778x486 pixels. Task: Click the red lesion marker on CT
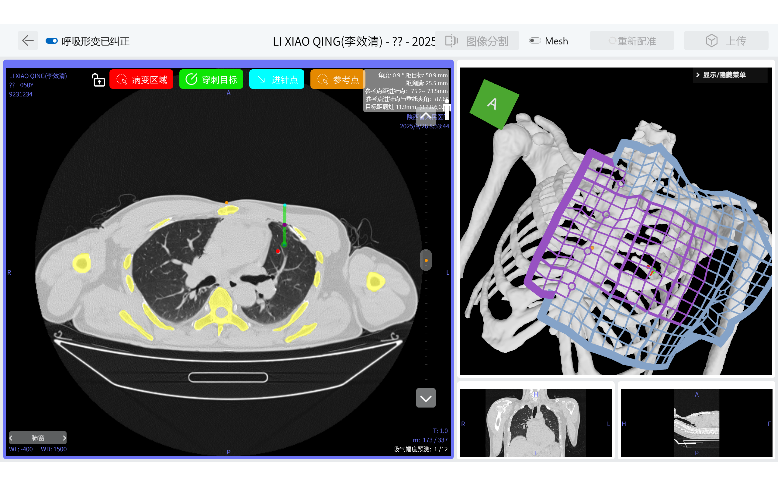click(278, 251)
